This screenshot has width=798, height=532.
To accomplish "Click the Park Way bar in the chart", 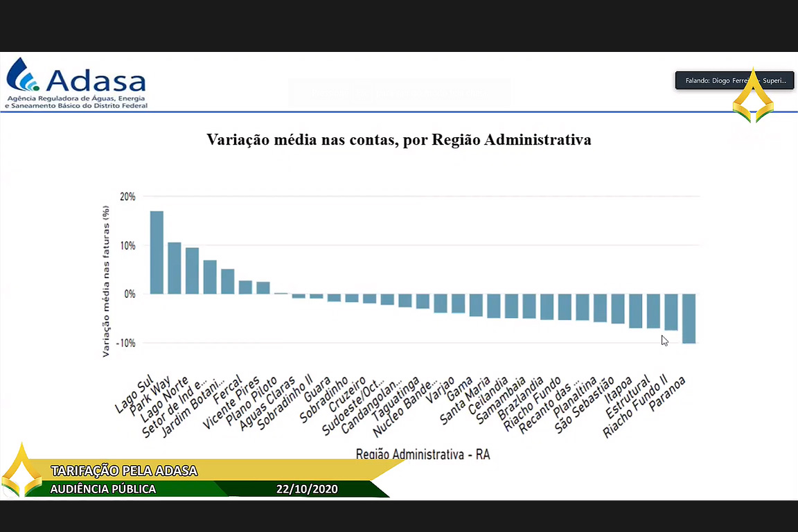I will [x=175, y=268].
